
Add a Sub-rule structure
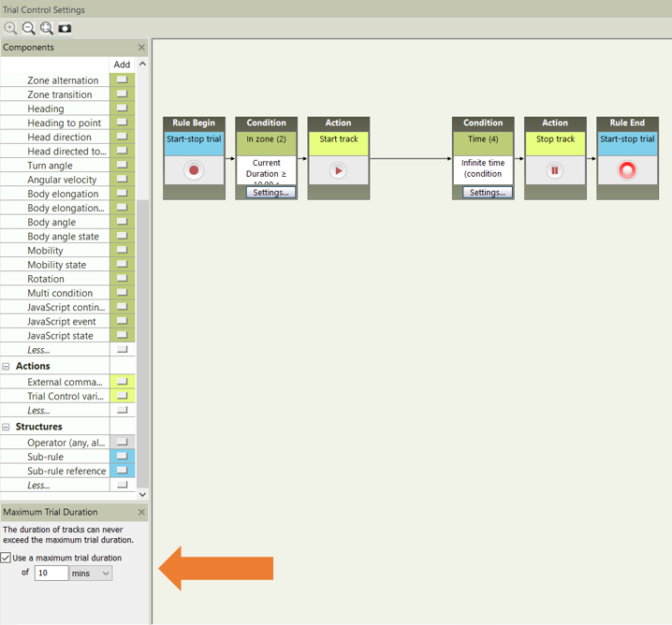click(123, 457)
